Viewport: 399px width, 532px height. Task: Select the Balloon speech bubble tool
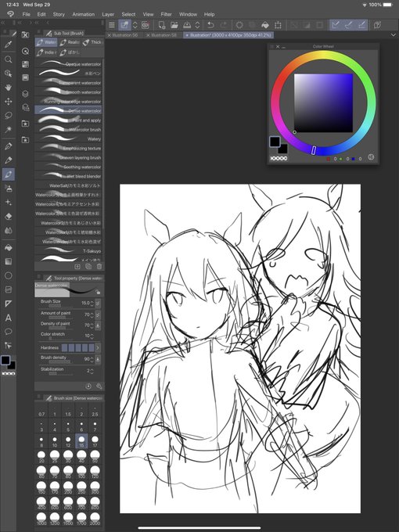[x=8, y=332]
